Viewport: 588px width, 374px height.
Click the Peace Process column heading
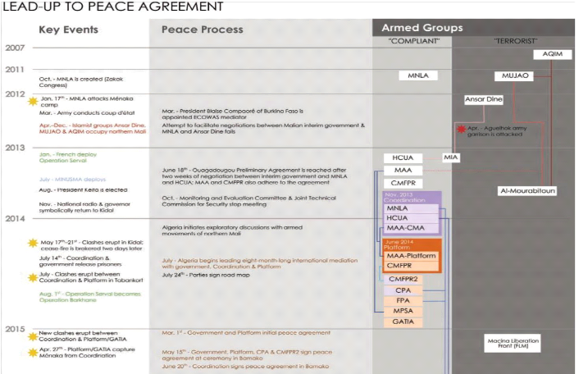[x=202, y=30]
